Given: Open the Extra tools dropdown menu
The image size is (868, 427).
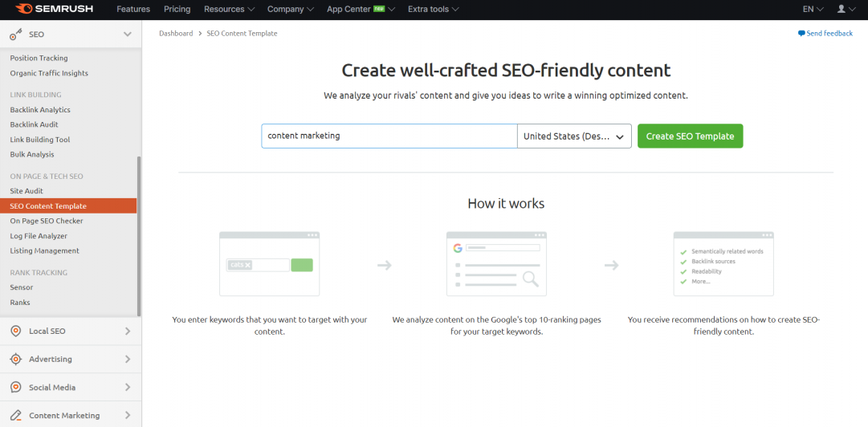Looking at the screenshot, I should [434, 10].
